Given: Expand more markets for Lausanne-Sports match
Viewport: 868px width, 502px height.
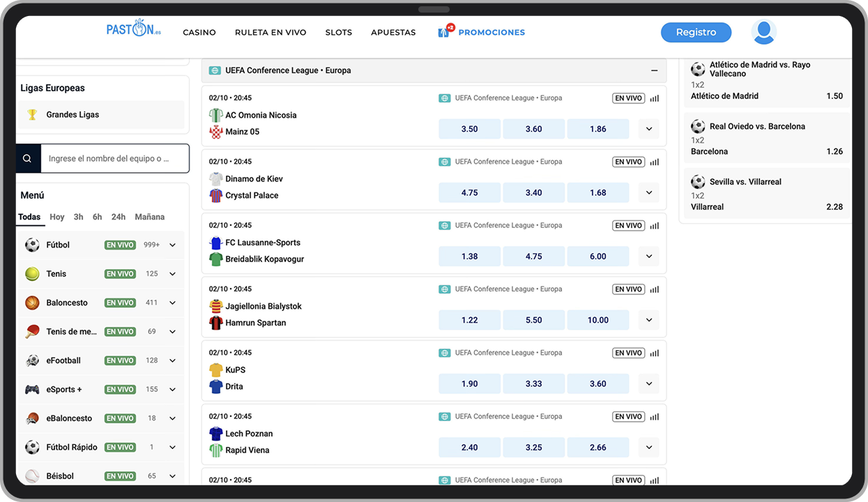Looking at the screenshot, I should (x=649, y=256).
